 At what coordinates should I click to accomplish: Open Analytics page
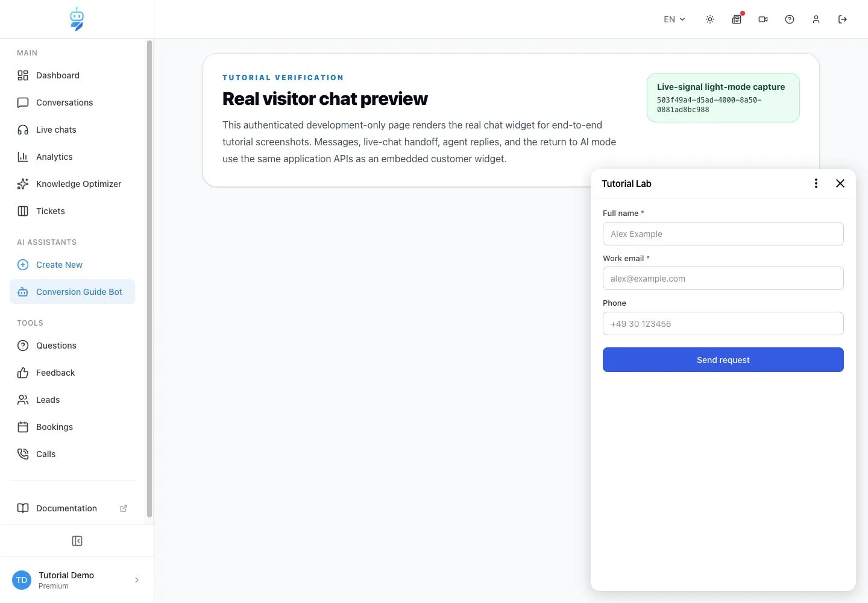72,157
